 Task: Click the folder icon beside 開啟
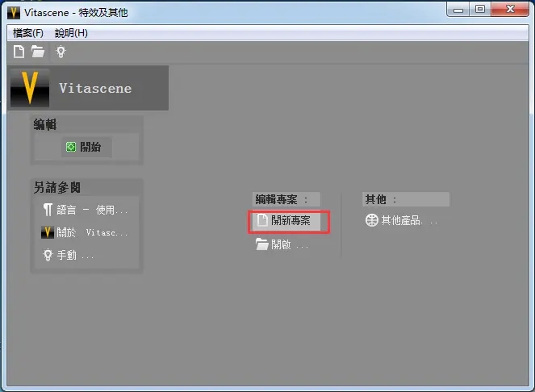click(x=262, y=244)
